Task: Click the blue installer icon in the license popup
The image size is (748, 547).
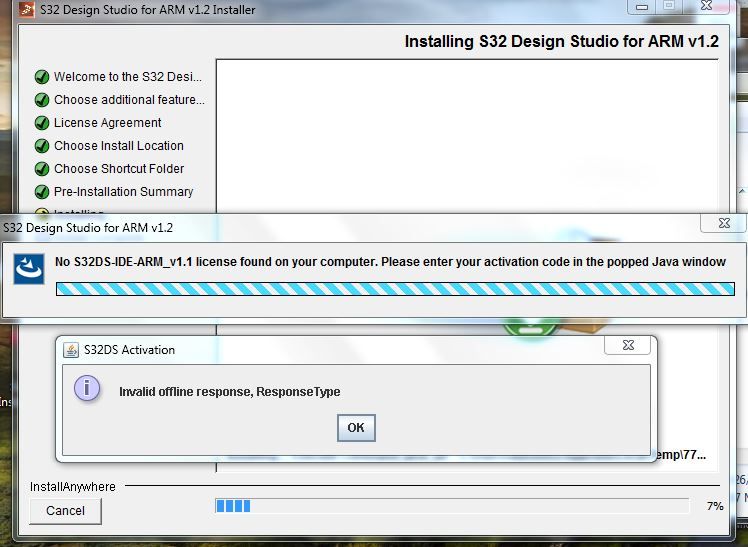Action: (29, 269)
